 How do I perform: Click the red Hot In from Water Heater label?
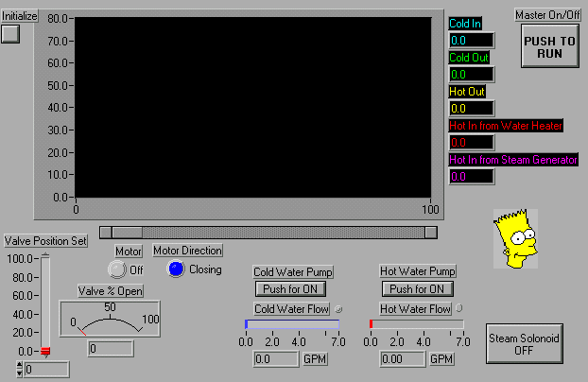(506, 126)
